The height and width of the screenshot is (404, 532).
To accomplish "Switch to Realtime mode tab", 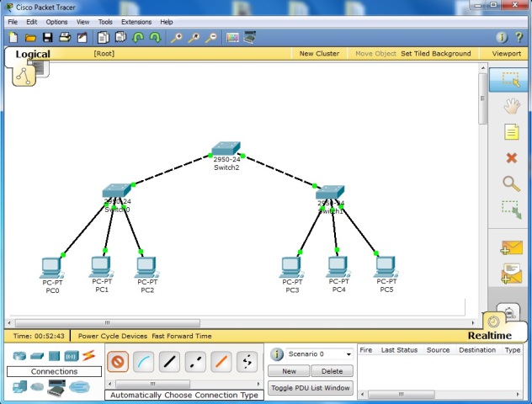I will point(490,336).
